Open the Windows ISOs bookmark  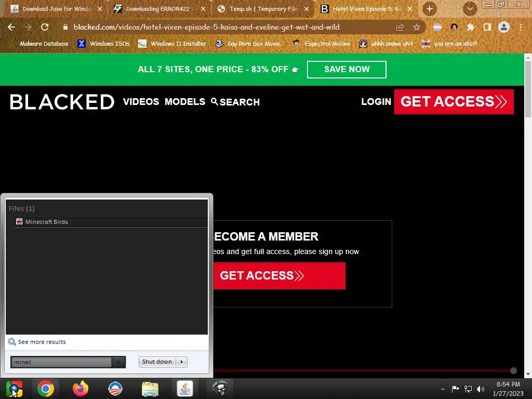(x=104, y=44)
